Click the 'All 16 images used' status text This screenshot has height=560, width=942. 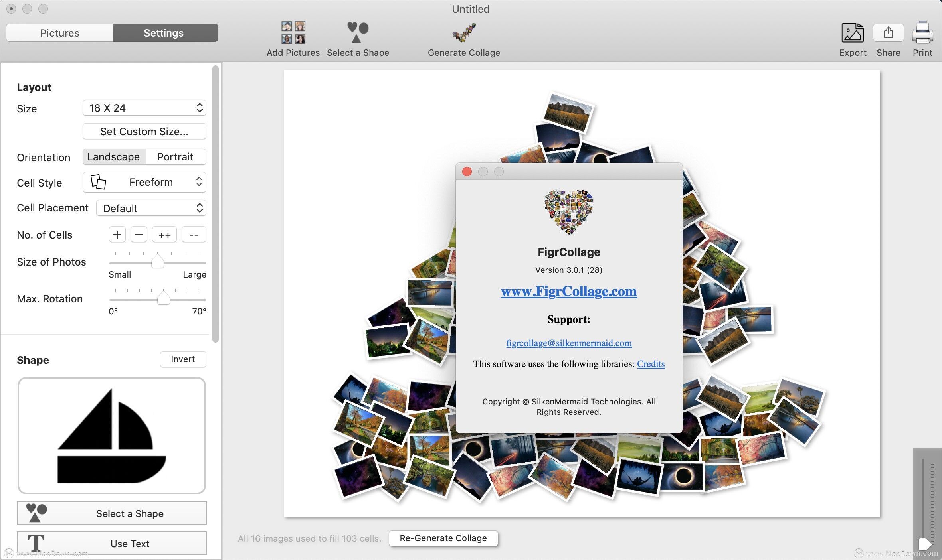[x=309, y=538]
